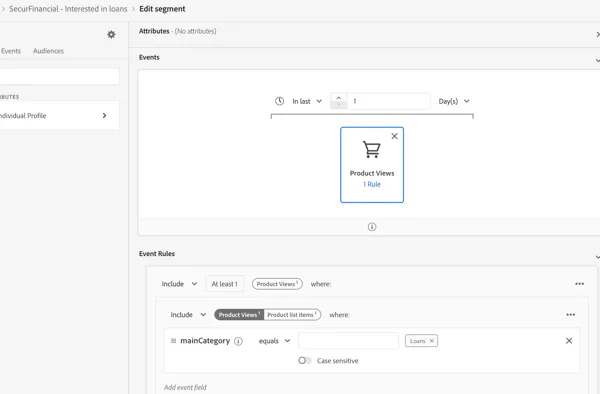Open the 1 Rule link
Image resolution: width=600 pixels, height=394 pixels.
pyautogui.click(x=372, y=184)
